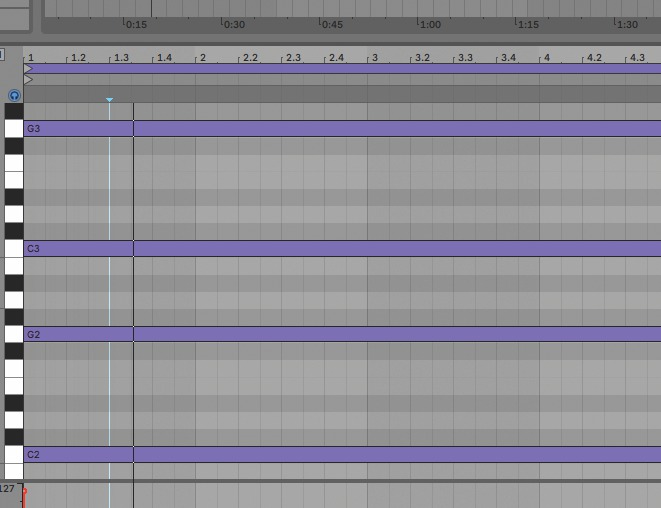
Task: Play the C#3 black piano key
Action: click(x=14, y=231)
